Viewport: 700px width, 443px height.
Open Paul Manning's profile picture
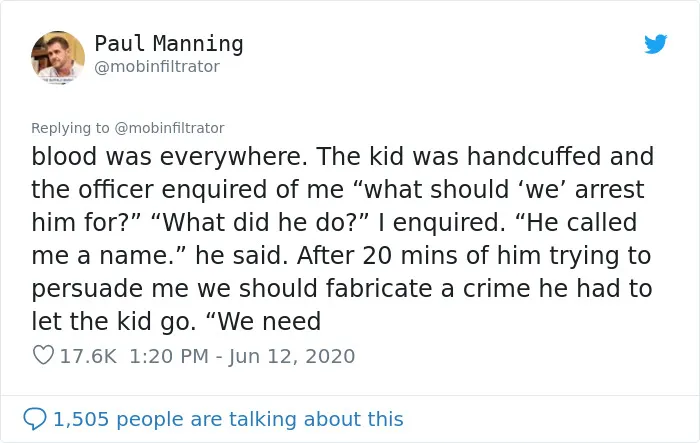coord(58,57)
